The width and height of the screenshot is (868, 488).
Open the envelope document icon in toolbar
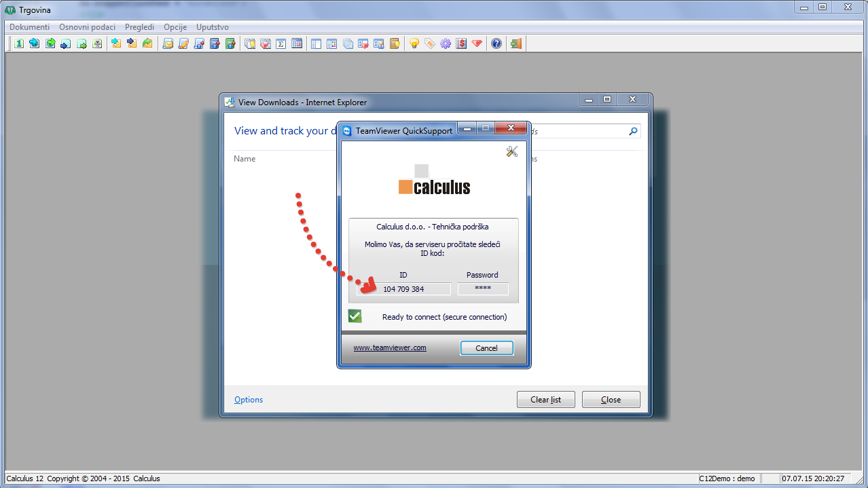(x=168, y=44)
